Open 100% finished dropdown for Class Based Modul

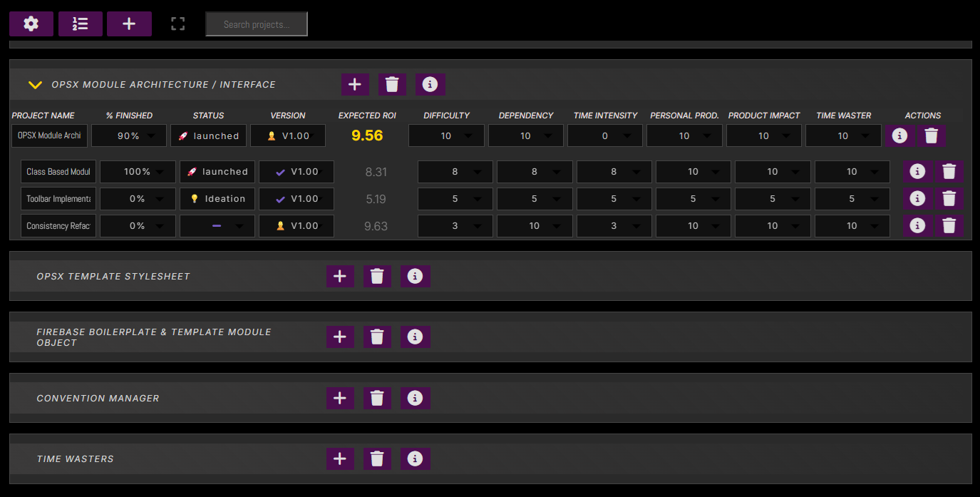[x=138, y=171]
